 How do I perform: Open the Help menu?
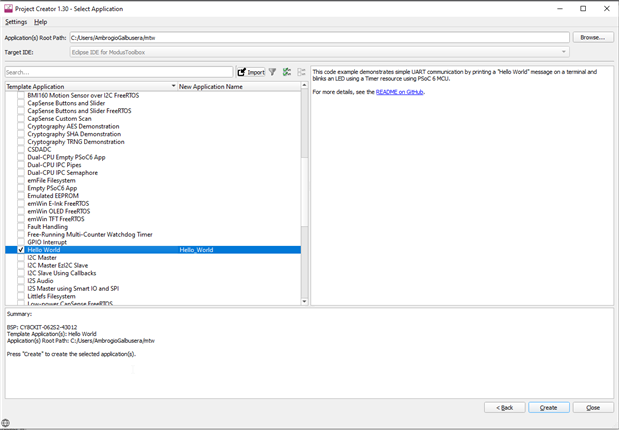[x=40, y=22]
